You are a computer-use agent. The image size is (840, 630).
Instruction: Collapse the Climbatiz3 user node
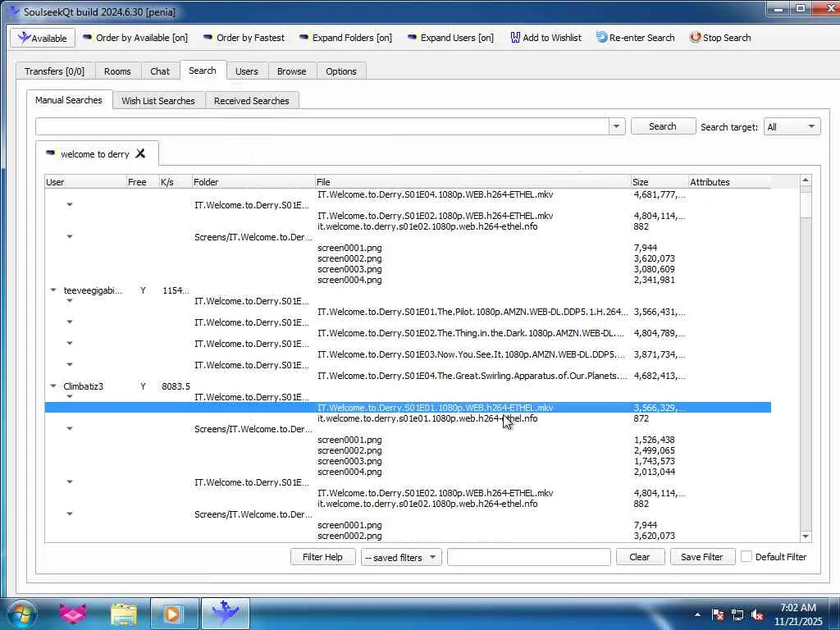tap(53, 386)
